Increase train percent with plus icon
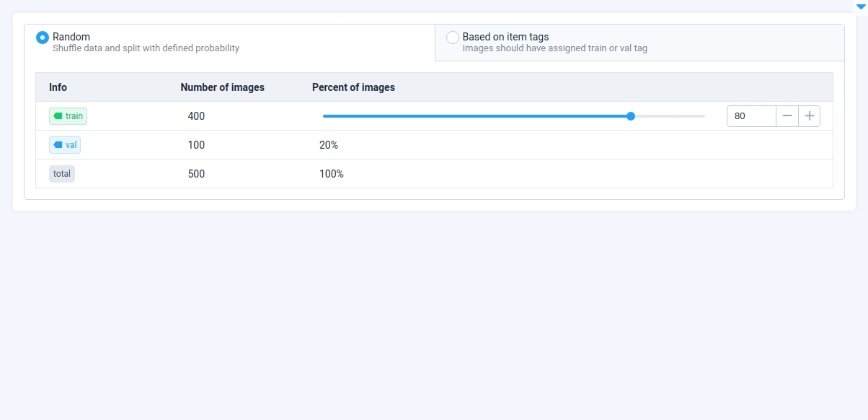868x420 pixels. click(x=810, y=115)
